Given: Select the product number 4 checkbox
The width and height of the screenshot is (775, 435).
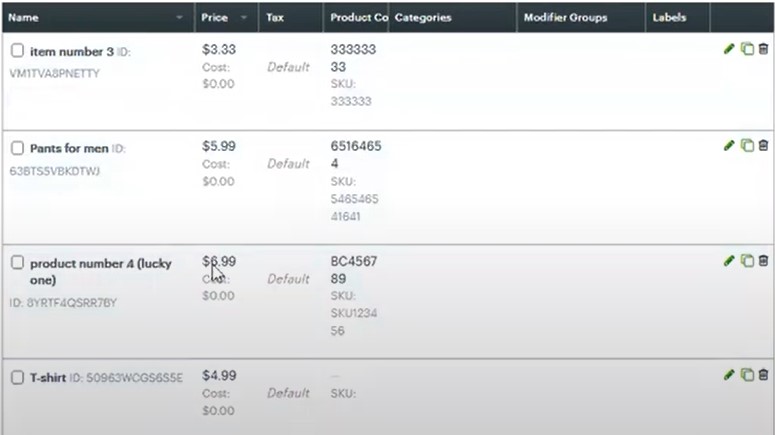Looking at the screenshot, I should [x=17, y=263].
